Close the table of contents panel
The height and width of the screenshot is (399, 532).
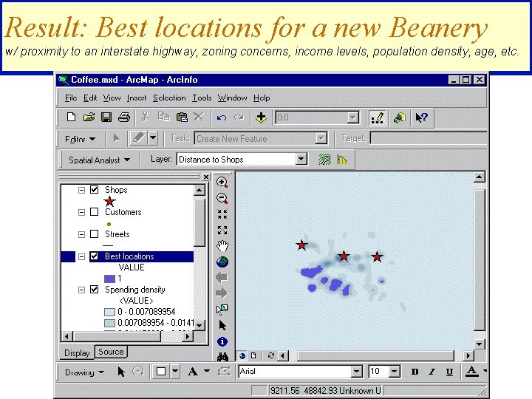coord(205,177)
